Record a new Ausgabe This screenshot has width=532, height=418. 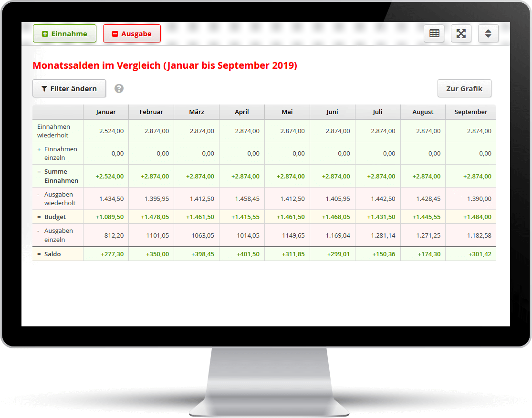coord(132,33)
